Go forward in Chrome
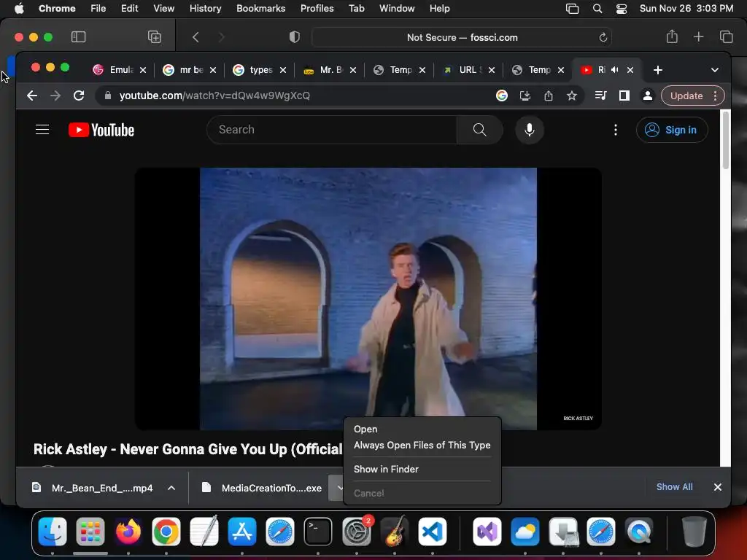This screenshot has width=747, height=560. (55, 96)
